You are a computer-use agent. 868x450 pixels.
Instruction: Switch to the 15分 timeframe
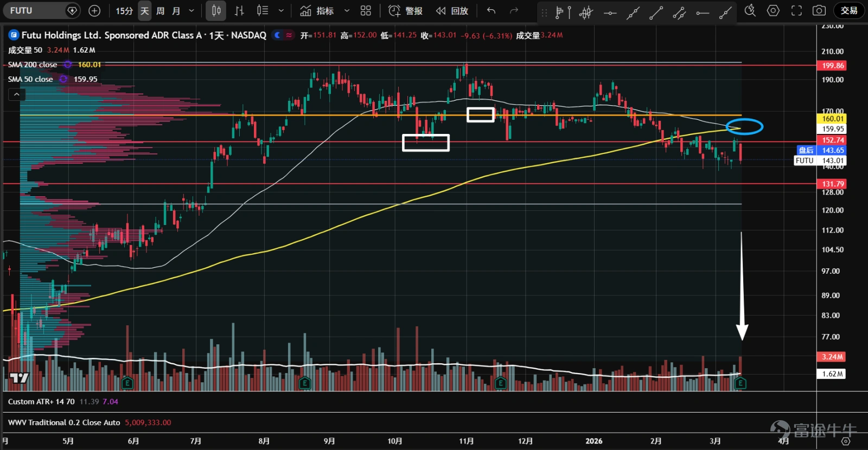tap(124, 11)
